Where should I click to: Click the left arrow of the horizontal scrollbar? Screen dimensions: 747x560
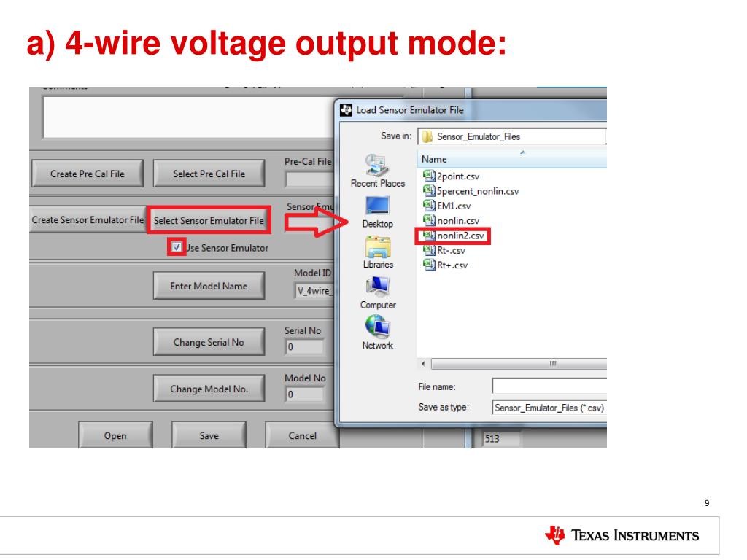coord(424,364)
